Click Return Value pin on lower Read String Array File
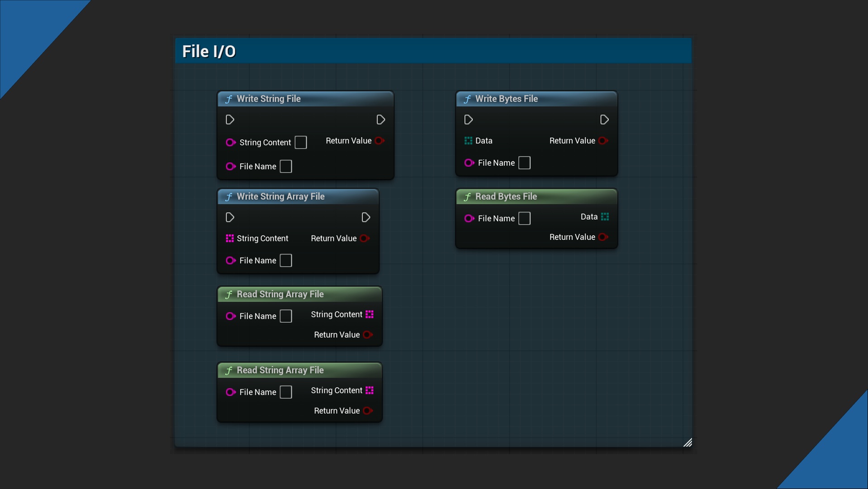The width and height of the screenshot is (868, 489). 368,411
